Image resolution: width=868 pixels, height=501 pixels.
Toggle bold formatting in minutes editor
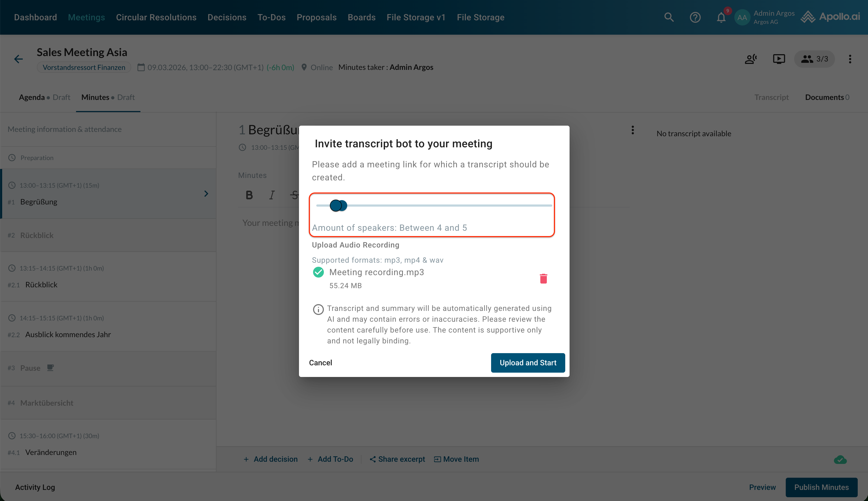pyautogui.click(x=249, y=196)
